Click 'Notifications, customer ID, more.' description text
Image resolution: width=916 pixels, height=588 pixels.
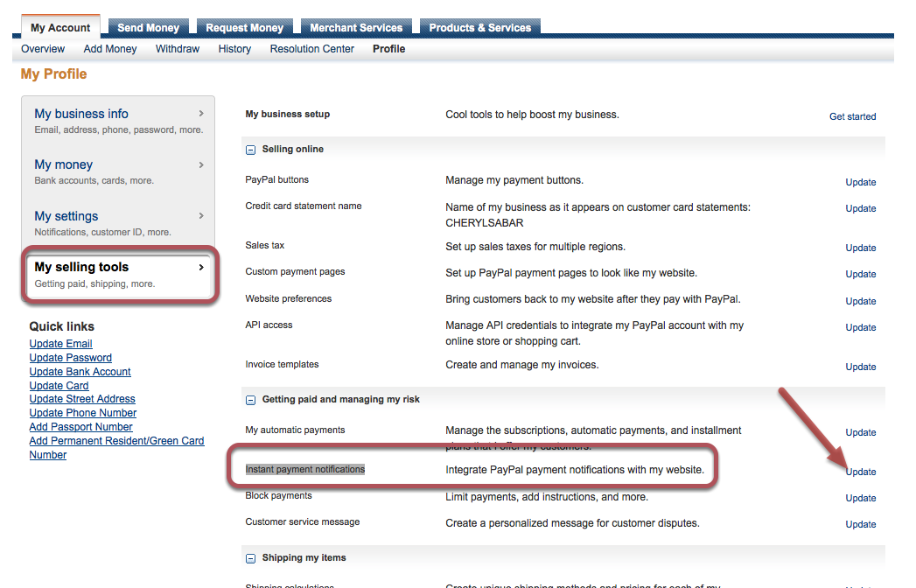[103, 232]
